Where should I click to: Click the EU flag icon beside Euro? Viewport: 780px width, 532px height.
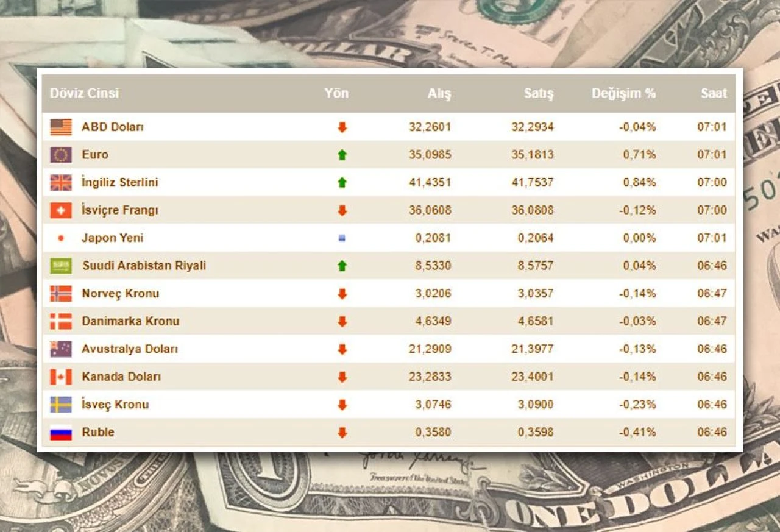coord(61,155)
